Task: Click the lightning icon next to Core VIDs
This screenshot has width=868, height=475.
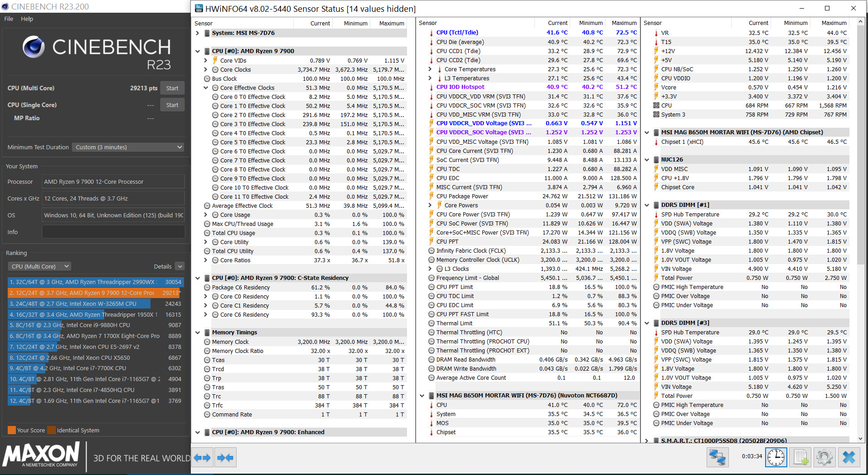Action: [215, 60]
